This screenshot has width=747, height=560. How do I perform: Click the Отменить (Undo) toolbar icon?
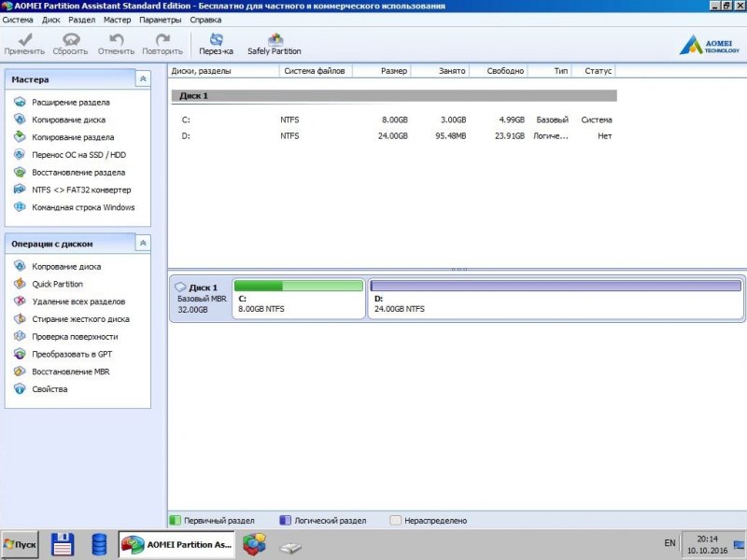116,39
